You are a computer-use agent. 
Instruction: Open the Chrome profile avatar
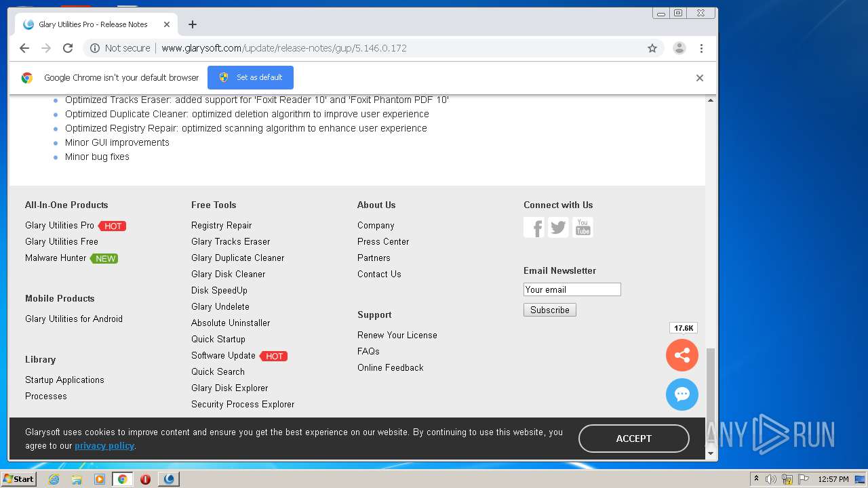[679, 48]
